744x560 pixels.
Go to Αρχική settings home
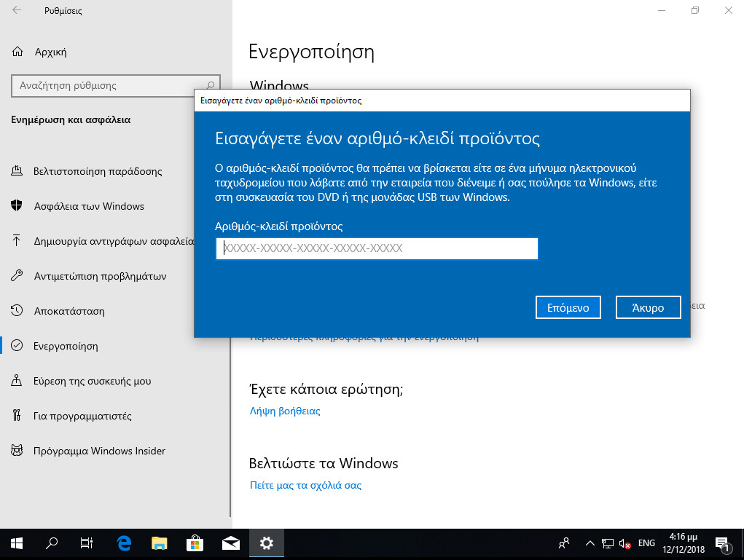click(50, 52)
